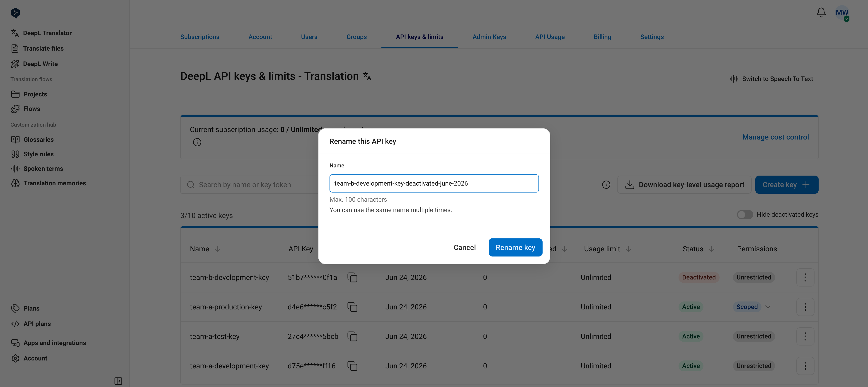The image size is (868, 387).
Task: Click the team-a-development-key name
Action: [x=230, y=366]
